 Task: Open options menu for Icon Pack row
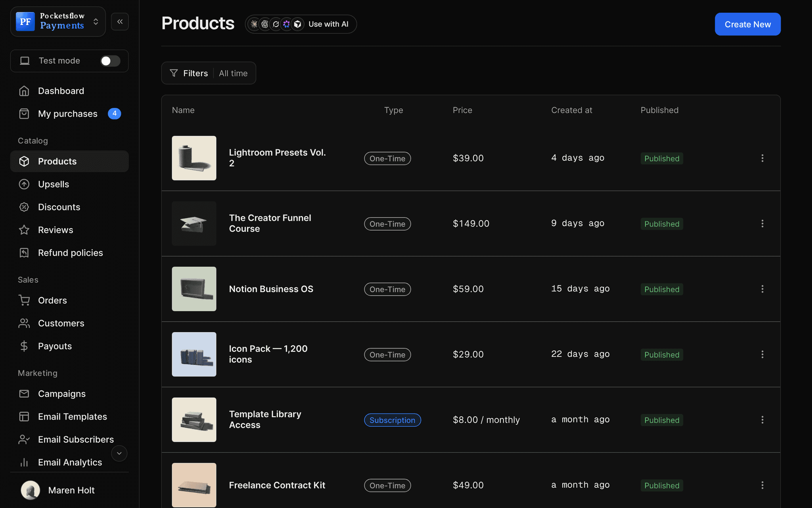click(x=762, y=354)
